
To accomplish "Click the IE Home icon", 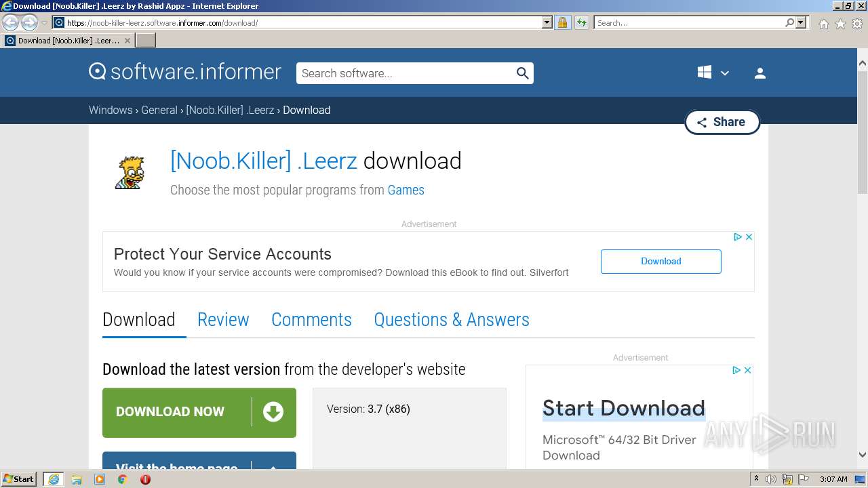I will [823, 24].
